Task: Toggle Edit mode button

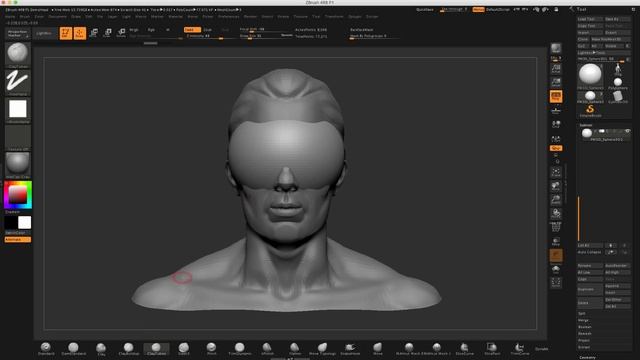Action: pos(66,33)
